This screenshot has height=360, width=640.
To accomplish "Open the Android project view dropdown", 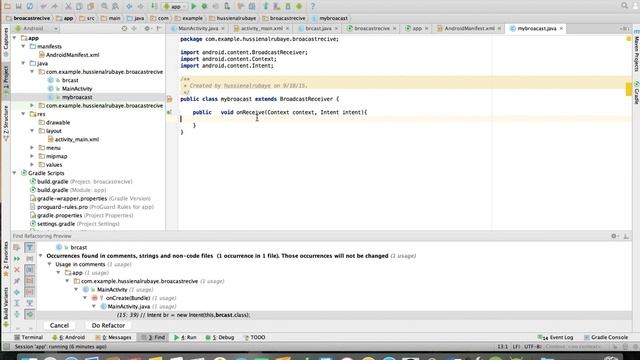I will pos(36,29).
